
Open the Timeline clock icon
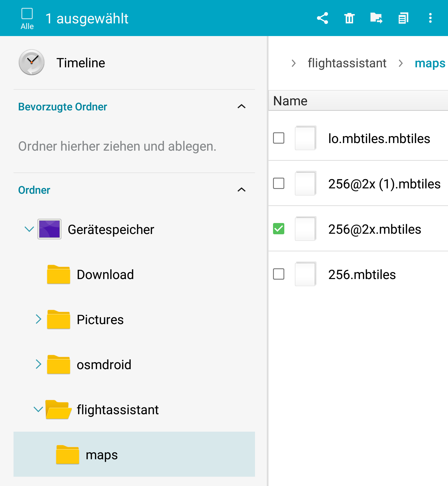tap(32, 63)
